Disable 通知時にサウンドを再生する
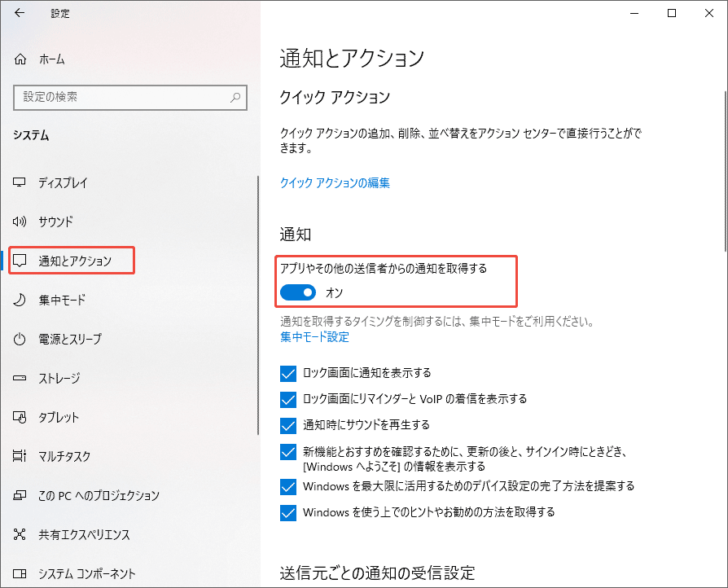 pyautogui.click(x=287, y=423)
